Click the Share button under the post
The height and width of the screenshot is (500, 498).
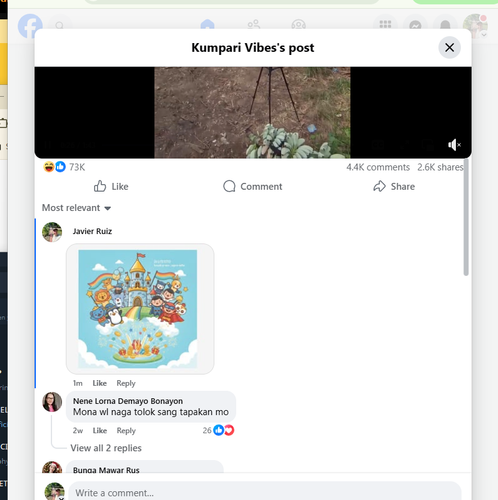pyautogui.click(x=394, y=186)
